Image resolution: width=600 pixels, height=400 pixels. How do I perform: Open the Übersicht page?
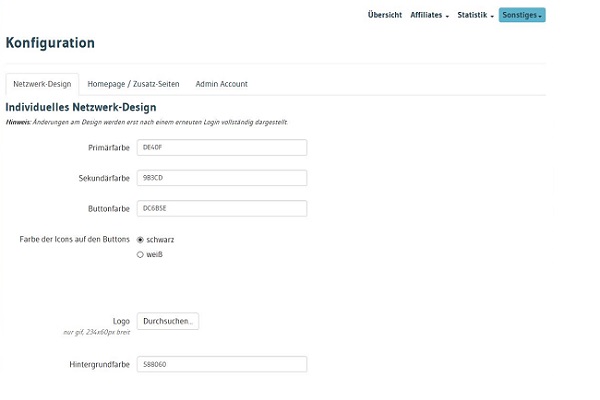[384, 15]
